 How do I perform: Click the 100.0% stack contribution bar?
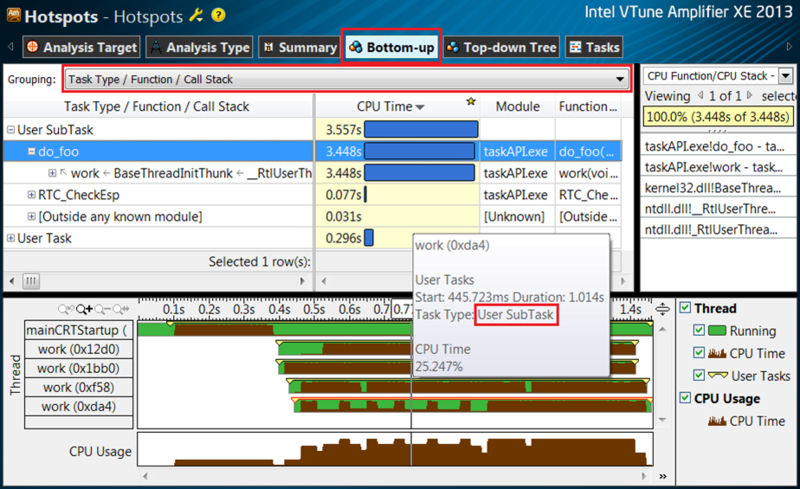click(718, 116)
